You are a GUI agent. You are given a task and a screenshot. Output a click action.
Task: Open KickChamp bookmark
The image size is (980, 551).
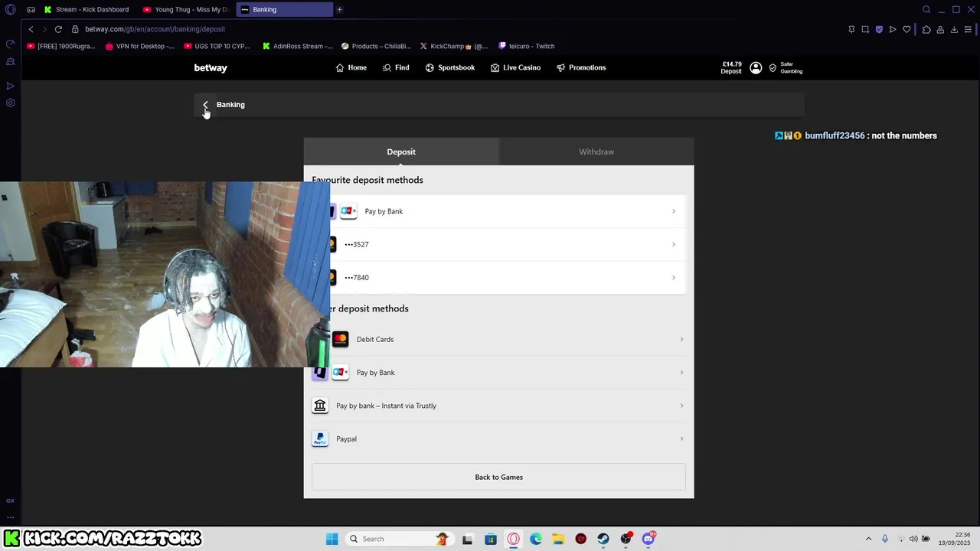click(x=453, y=46)
